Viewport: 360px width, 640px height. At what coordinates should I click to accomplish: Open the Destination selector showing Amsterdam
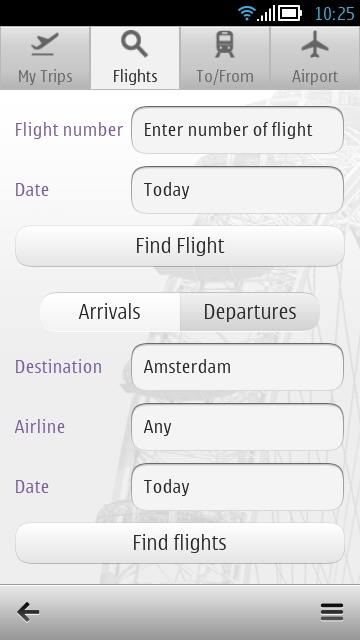[x=237, y=367]
